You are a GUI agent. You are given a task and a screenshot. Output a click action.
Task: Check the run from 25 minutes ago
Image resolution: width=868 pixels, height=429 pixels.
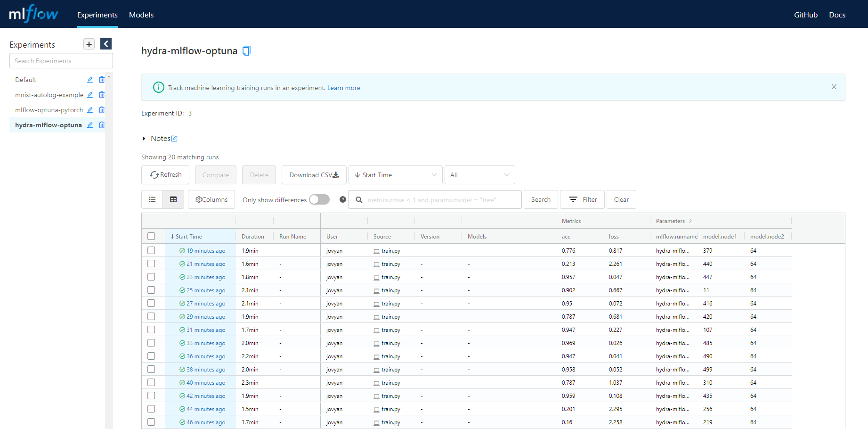[151, 290]
